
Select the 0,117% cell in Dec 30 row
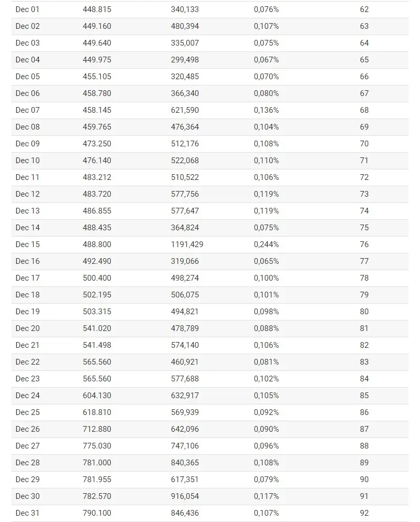click(x=266, y=496)
